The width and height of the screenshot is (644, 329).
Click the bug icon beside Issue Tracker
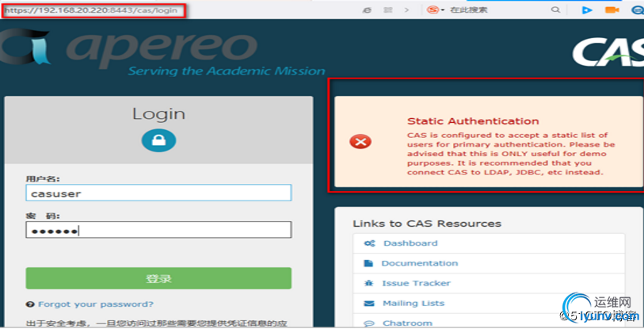(369, 283)
